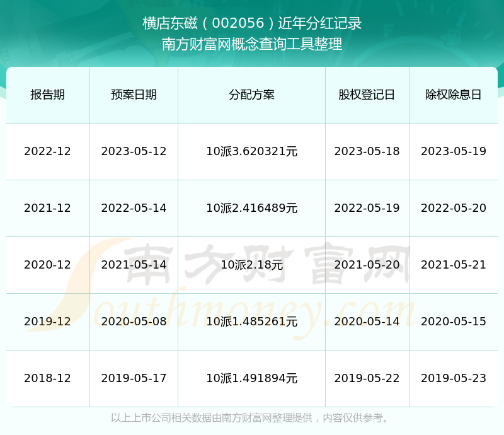This screenshot has width=504, height=435.
Task: Click plan cell 10派2.18元
Action: (x=251, y=265)
